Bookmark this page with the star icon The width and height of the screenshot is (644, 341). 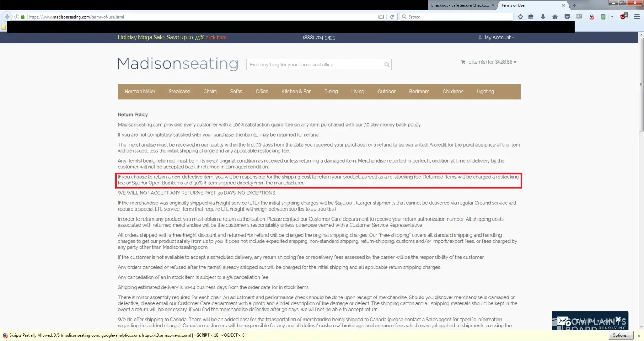pos(521,17)
